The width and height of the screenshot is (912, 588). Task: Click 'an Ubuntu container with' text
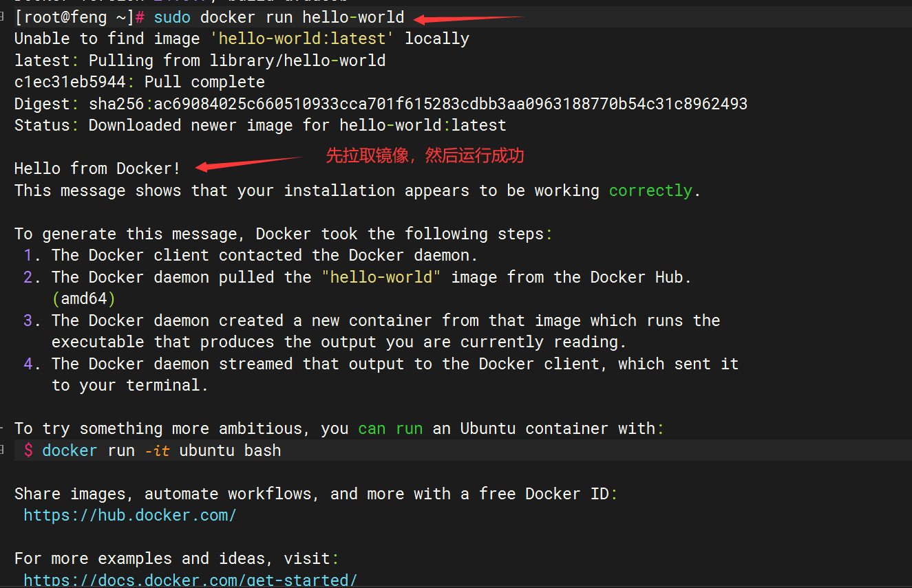pos(544,428)
